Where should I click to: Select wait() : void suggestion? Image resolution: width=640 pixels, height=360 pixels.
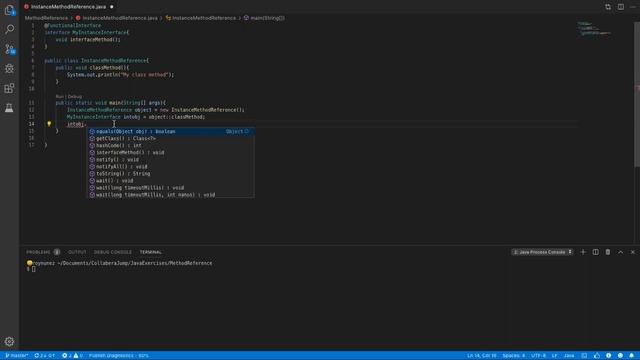point(170,181)
